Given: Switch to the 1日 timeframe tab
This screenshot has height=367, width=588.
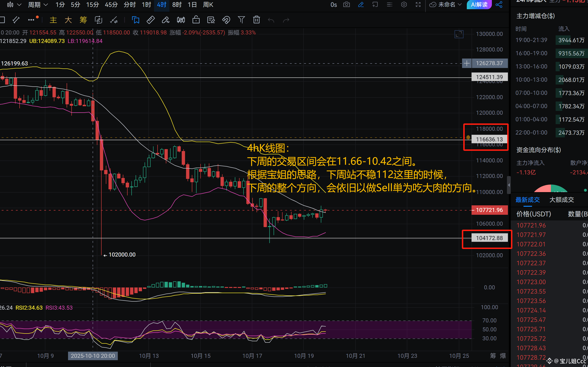Looking at the screenshot, I should tap(192, 5).
